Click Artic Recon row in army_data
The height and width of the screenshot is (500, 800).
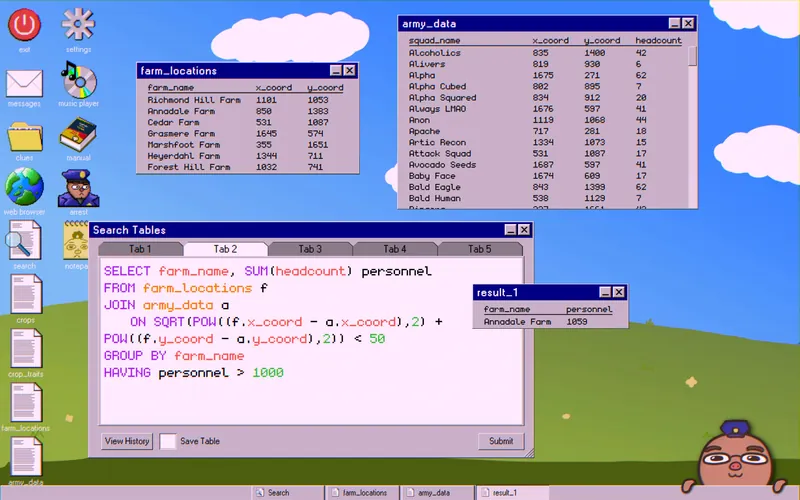tap(545, 143)
